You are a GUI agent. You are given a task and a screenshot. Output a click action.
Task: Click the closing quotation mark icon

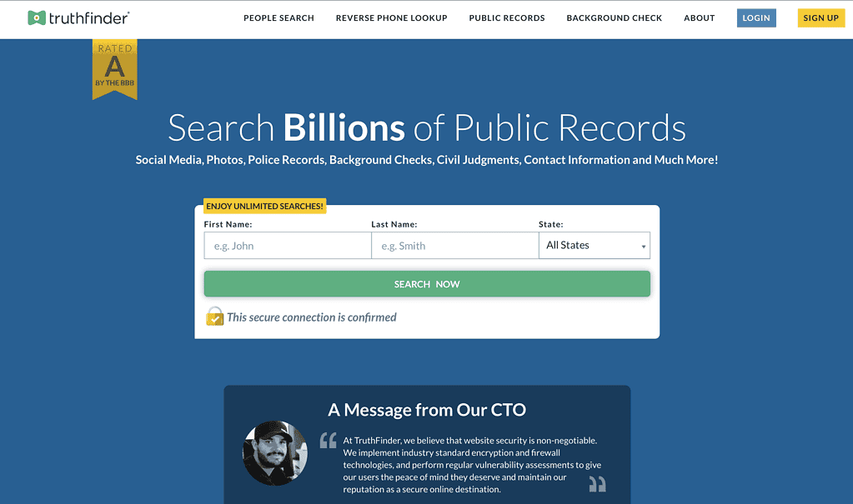(x=597, y=483)
